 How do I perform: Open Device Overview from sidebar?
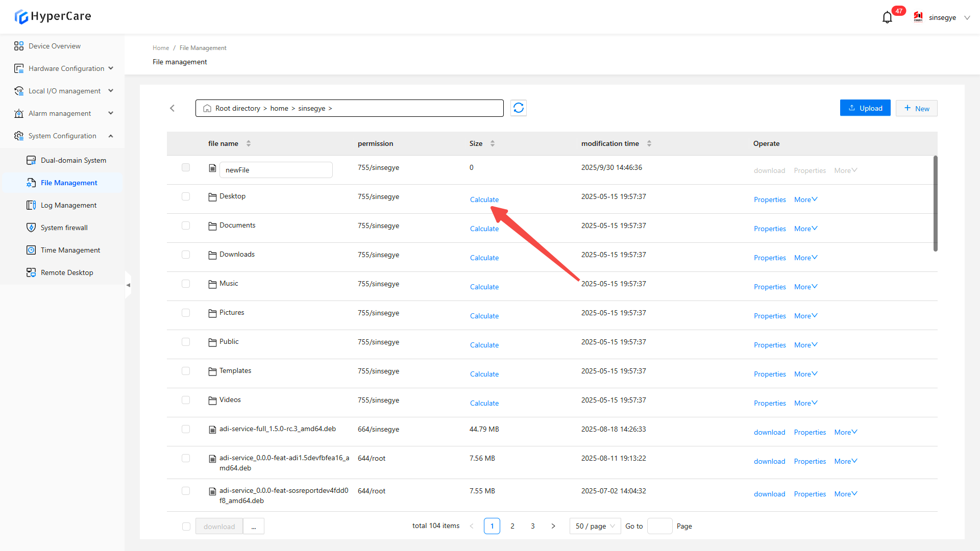click(x=55, y=46)
